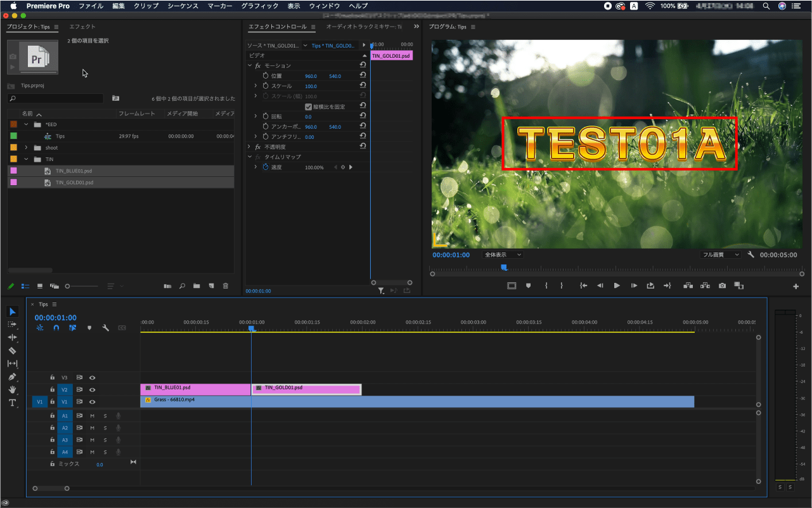Open the シーケンス menu
812x508 pixels.
point(183,6)
